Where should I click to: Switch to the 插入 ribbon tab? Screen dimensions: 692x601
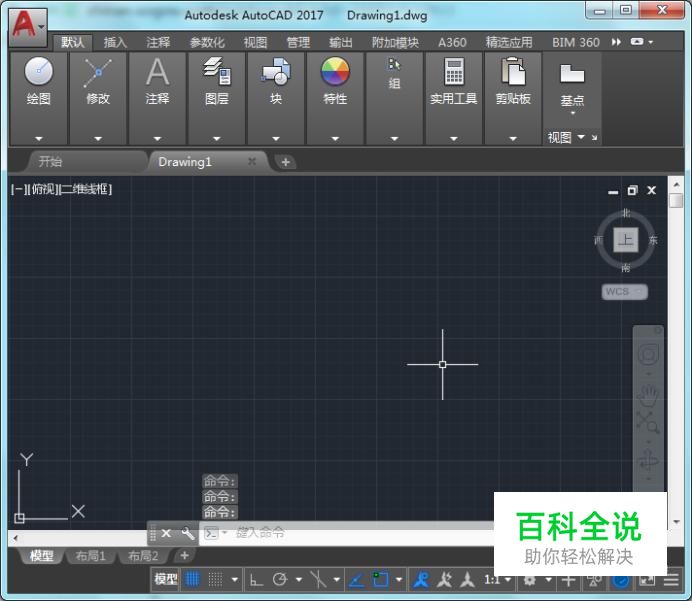pos(115,42)
